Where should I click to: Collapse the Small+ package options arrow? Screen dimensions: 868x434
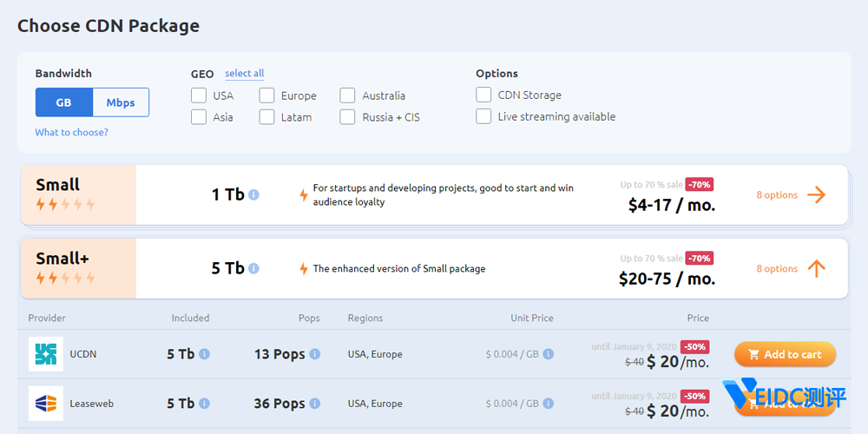[816, 269]
